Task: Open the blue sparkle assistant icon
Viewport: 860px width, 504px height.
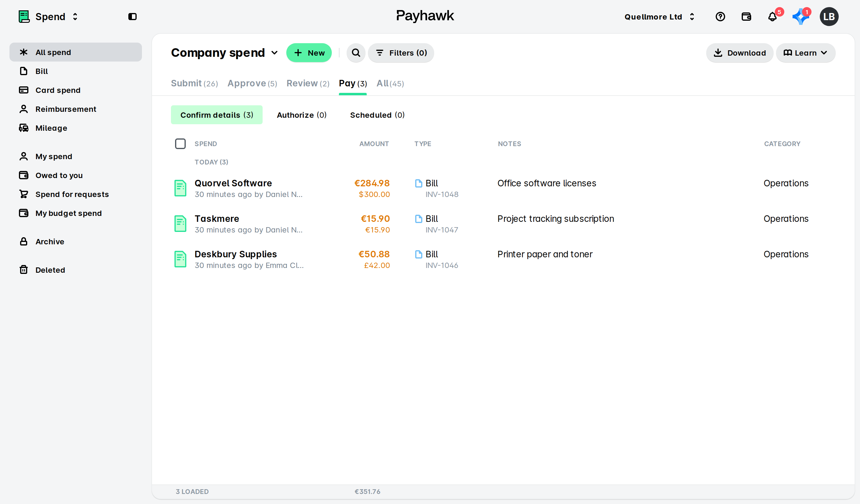Action: point(800,17)
